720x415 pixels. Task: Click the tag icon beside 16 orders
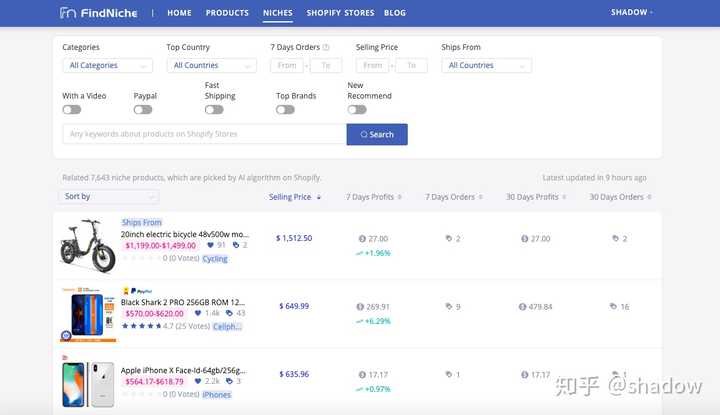tap(613, 306)
